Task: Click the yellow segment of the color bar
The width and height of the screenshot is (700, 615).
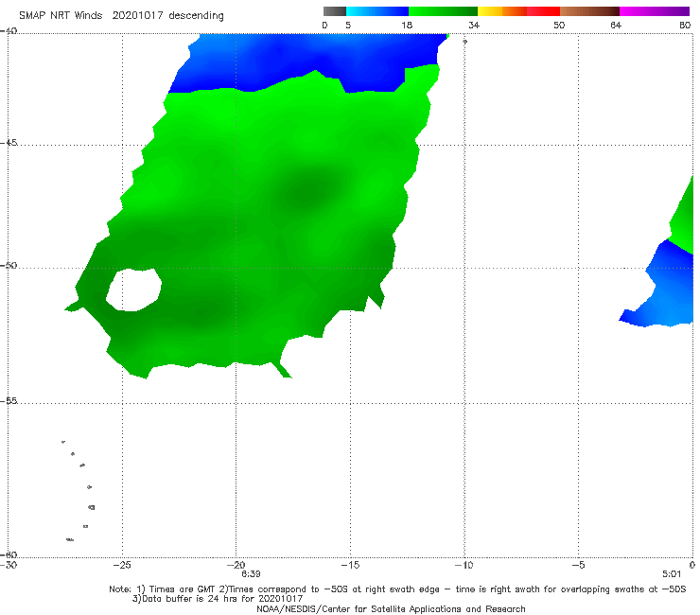Action: 490,11
